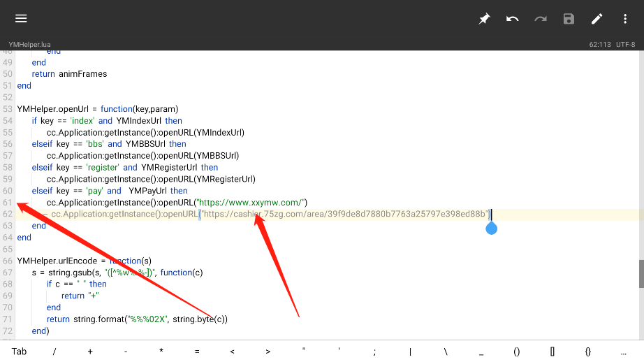Insert a semicolon from symbol bar
Screen dimensions: 644x362
pos(374,352)
